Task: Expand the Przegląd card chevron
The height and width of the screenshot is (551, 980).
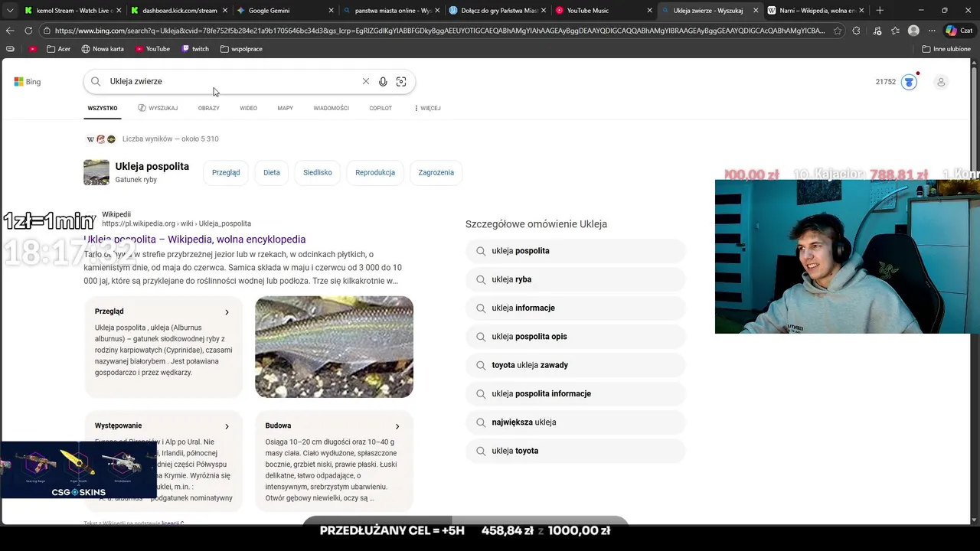Action: pos(227,312)
